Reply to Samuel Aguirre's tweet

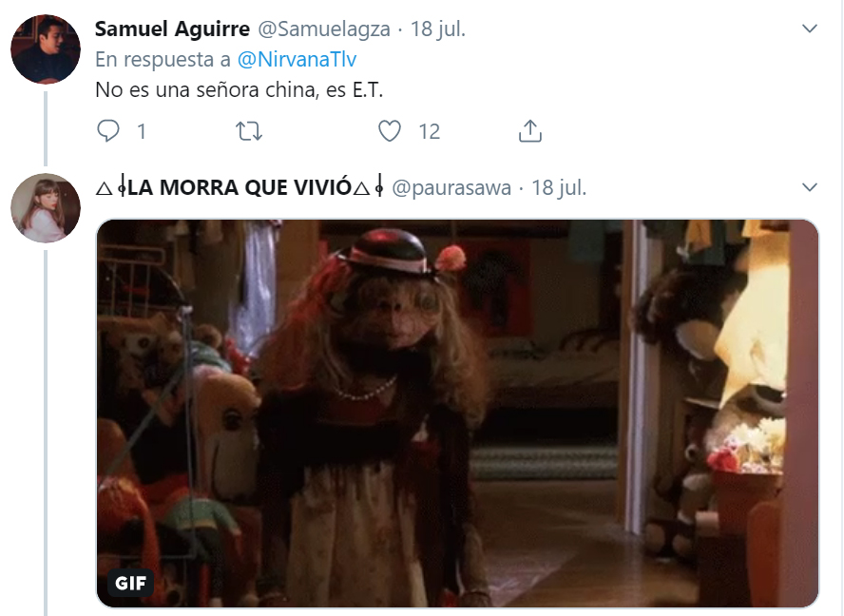(108, 131)
